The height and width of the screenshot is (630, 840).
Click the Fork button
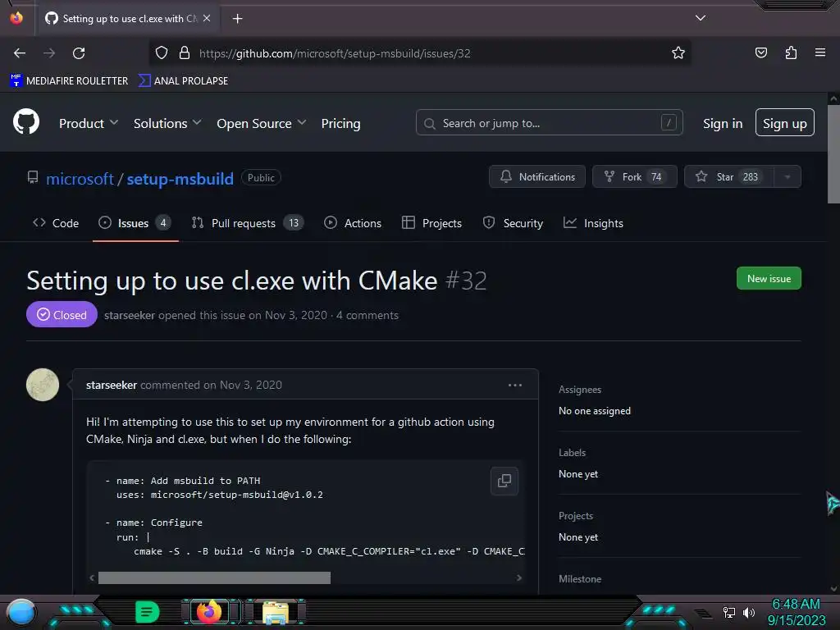(x=635, y=177)
